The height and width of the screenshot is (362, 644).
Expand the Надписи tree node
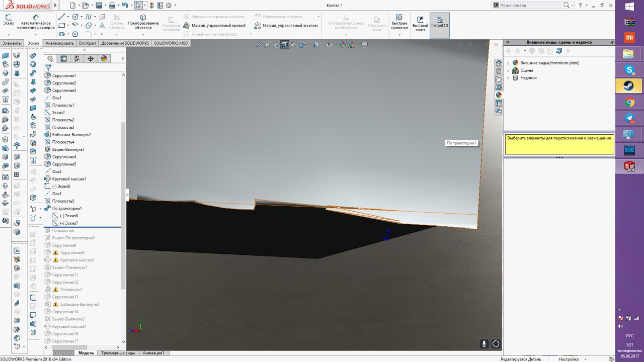(508, 78)
